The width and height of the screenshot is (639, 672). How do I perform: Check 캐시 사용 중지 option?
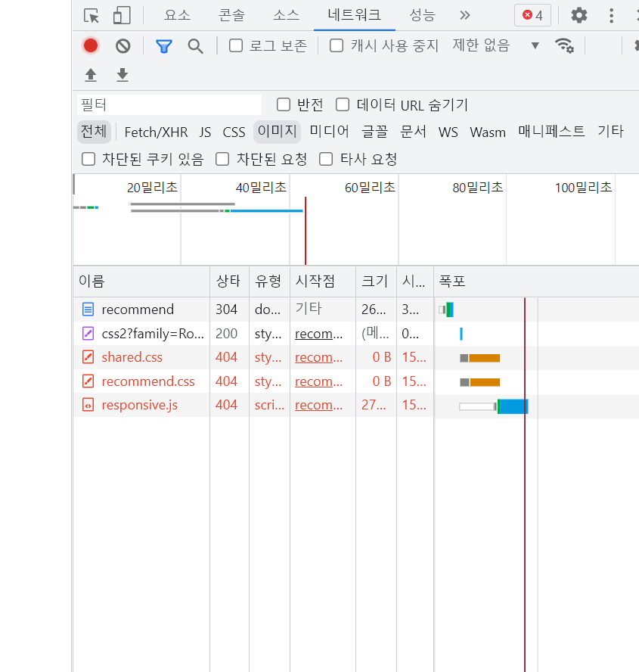coord(336,45)
